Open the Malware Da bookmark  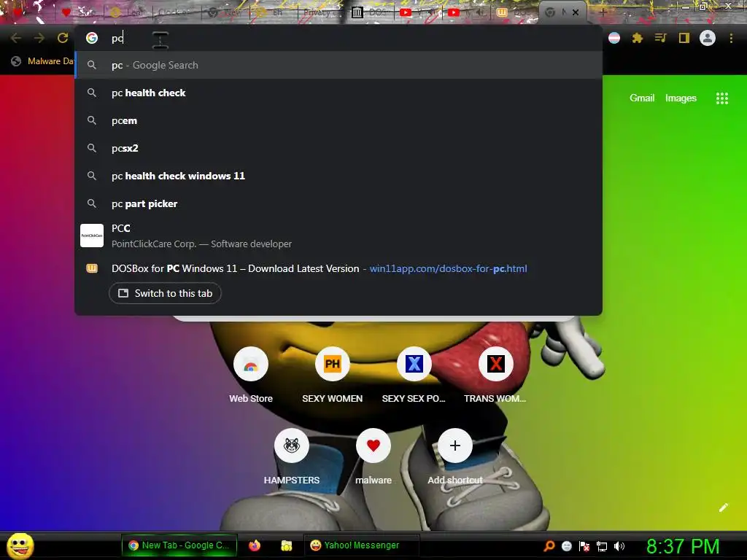[x=43, y=61]
